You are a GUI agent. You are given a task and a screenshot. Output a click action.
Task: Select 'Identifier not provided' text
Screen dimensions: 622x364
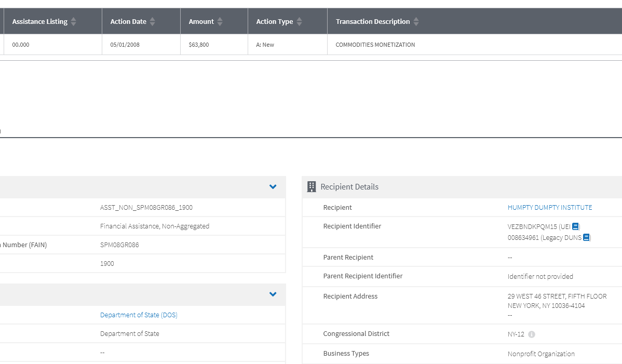pyautogui.click(x=540, y=276)
